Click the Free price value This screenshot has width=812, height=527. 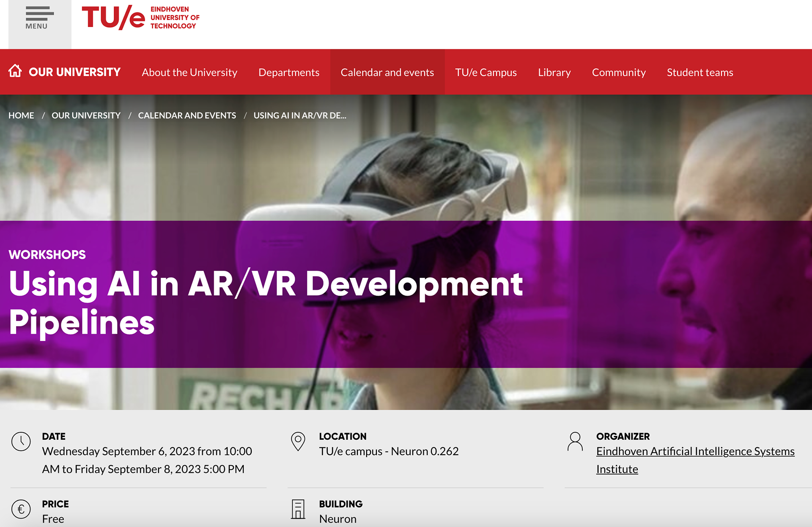coord(53,519)
